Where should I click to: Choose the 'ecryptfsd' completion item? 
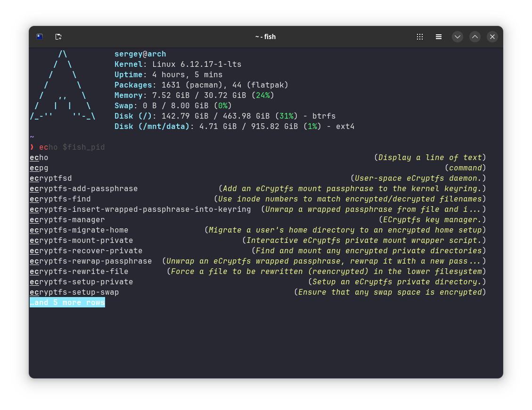51,178
